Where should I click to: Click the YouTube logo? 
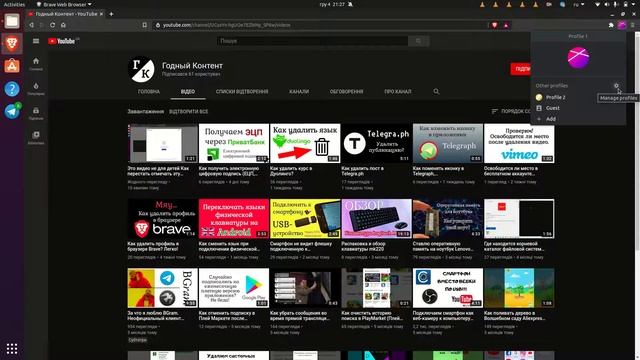[x=62, y=41]
